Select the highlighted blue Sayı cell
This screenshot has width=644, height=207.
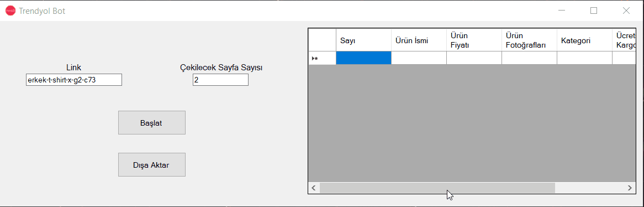[x=363, y=59]
